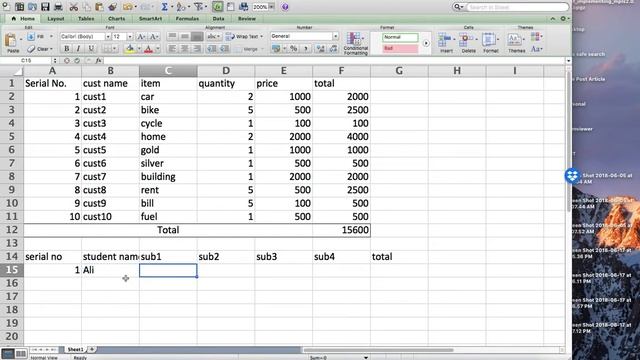Click the Print icon in toolbar
Screen dimensions: 640x360
(58, 7)
